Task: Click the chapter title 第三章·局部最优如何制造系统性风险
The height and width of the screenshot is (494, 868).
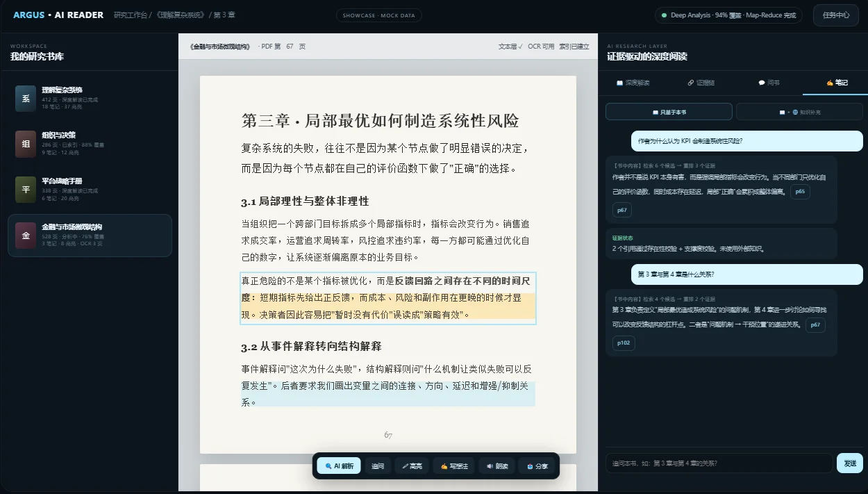Action: coord(380,121)
